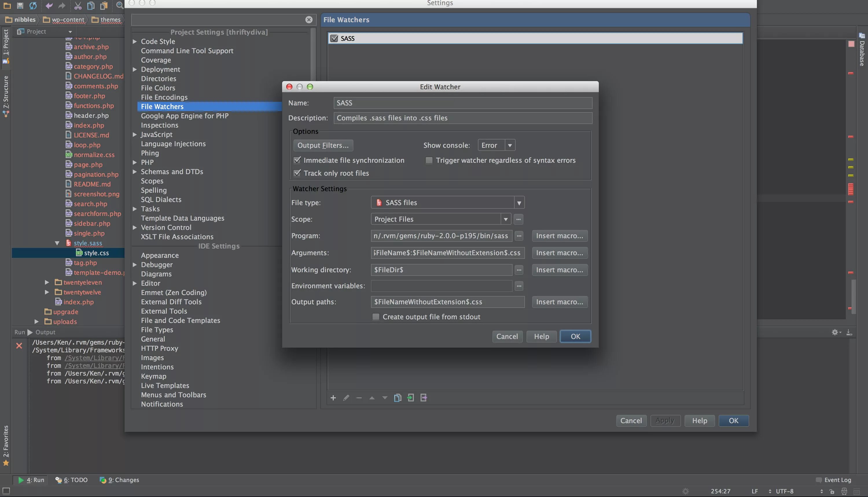Click the Output paths input field
Screen dimensions: 868x497
(x=448, y=302)
